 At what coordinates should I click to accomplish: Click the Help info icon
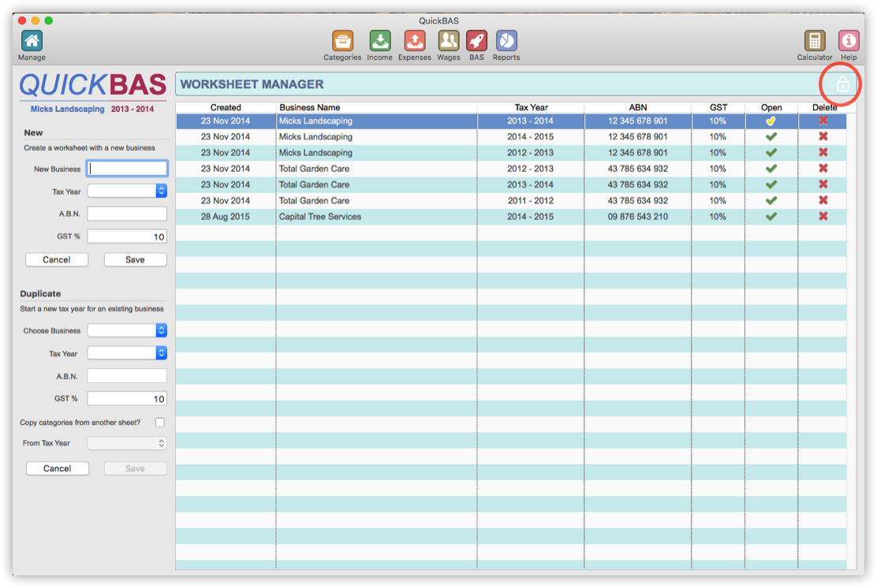[849, 42]
